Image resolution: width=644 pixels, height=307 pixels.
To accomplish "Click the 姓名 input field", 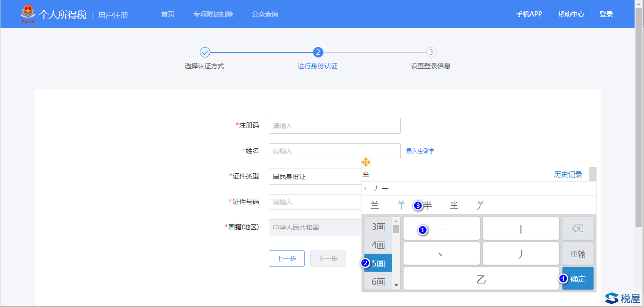I will pyautogui.click(x=335, y=151).
